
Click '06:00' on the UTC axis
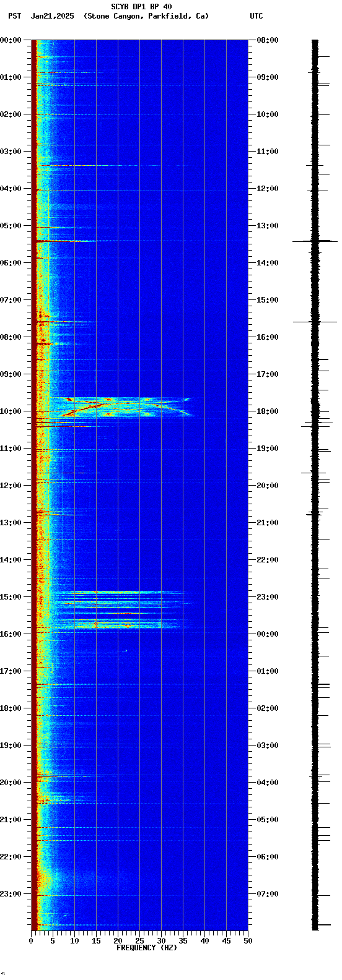tap(268, 857)
